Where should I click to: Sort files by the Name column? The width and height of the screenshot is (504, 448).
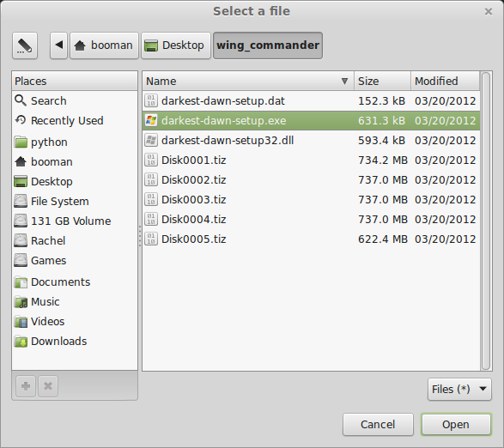pos(248,81)
